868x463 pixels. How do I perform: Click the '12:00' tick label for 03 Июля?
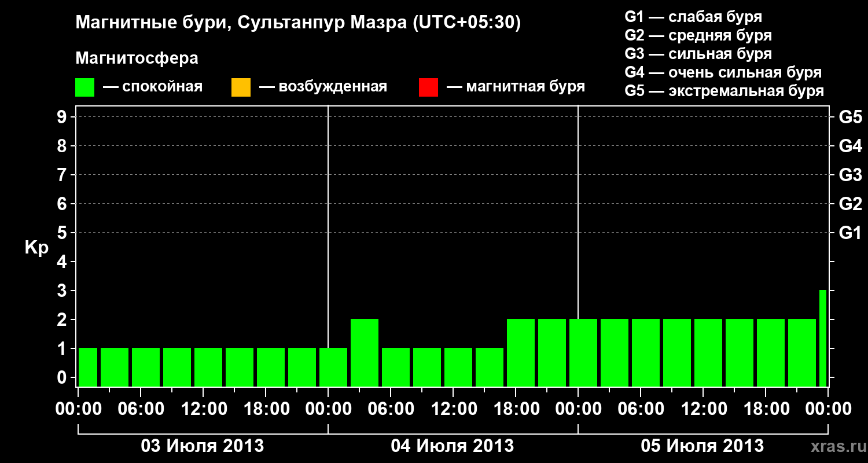pos(203,409)
